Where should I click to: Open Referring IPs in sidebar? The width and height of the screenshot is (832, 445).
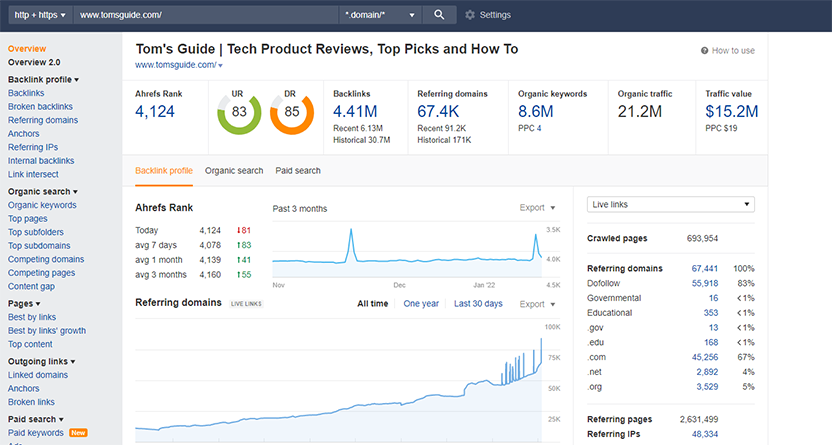click(x=33, y=147)
